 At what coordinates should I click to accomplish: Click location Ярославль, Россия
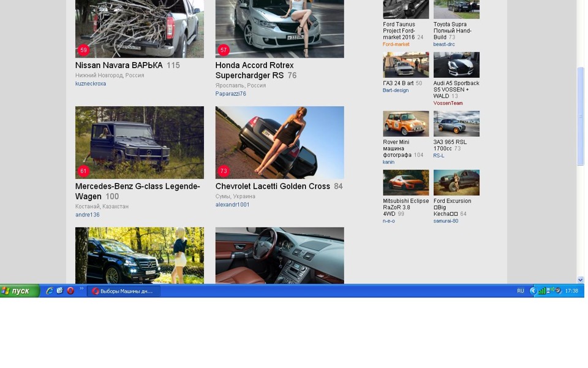(x=240, y=86)
